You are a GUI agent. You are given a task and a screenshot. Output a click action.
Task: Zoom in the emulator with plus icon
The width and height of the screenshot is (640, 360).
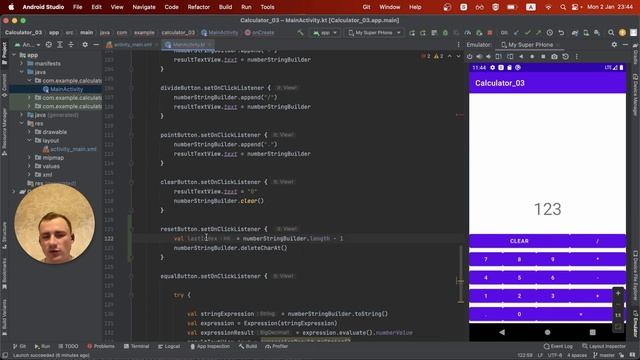point(618,293)
